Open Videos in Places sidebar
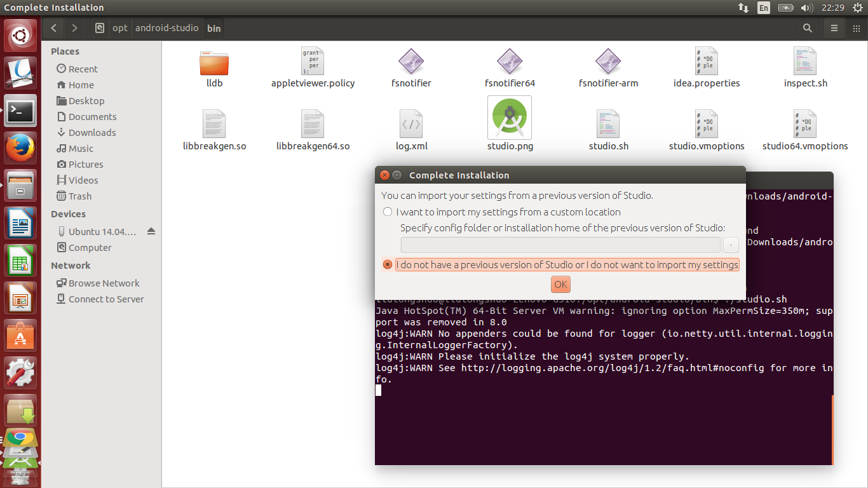The height and width of the screenshot is (488, 868). point(77,180)
